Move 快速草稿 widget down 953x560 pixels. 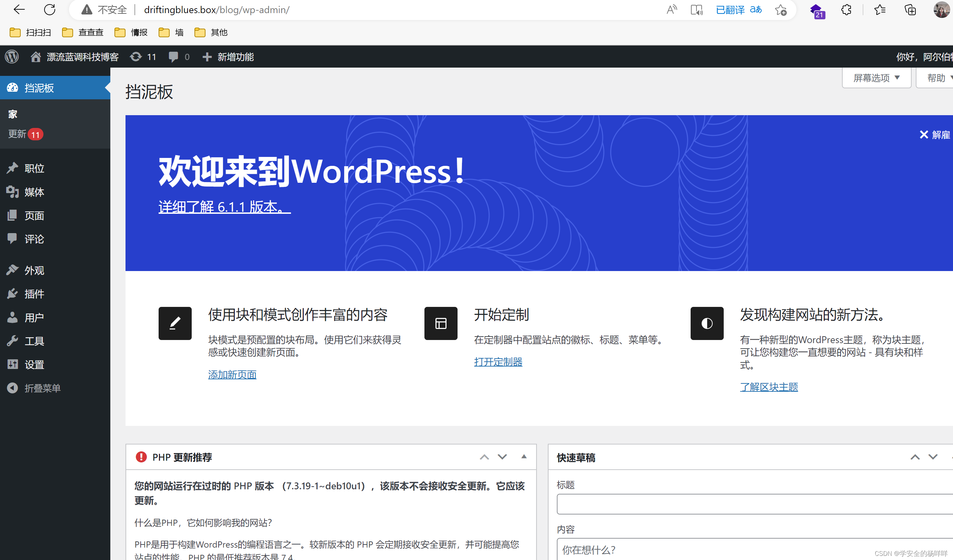[933, 457]
